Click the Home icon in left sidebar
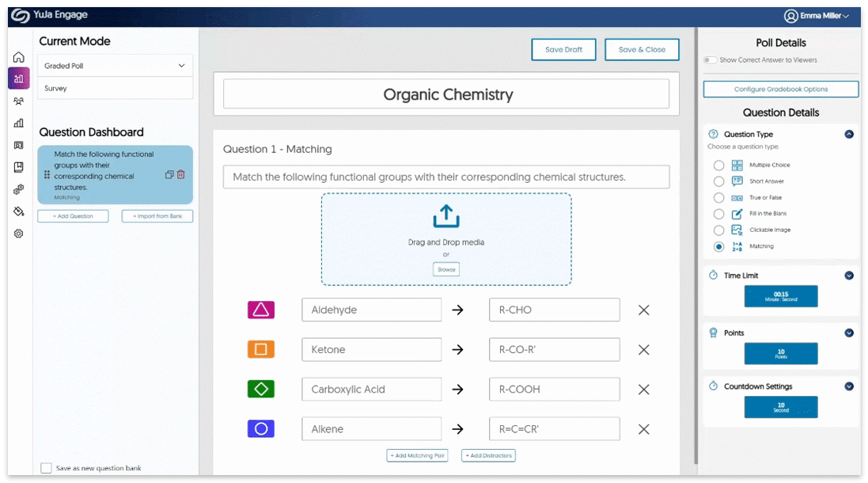 coord(19,58)
